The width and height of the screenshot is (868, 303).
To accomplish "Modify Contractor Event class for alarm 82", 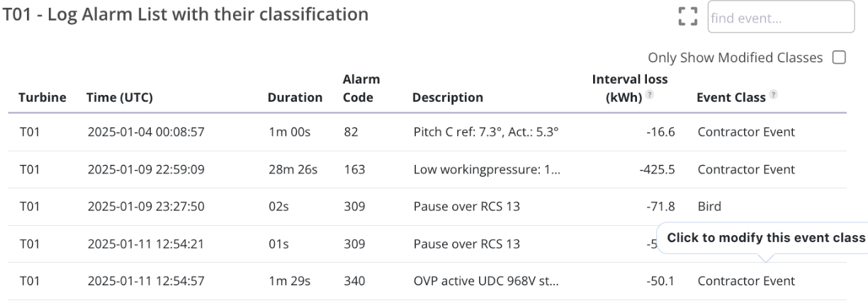I will pyautogui.click(x=746, y=132).
